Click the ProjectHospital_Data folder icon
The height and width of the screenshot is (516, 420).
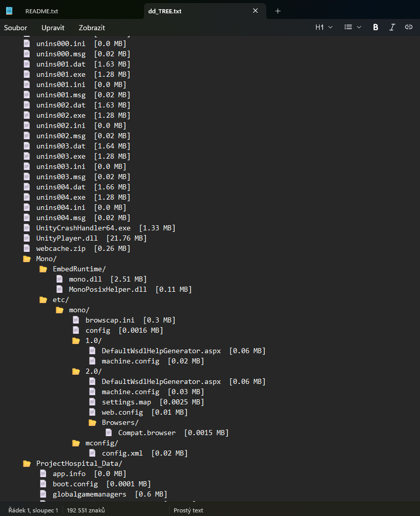click(27, 463)
